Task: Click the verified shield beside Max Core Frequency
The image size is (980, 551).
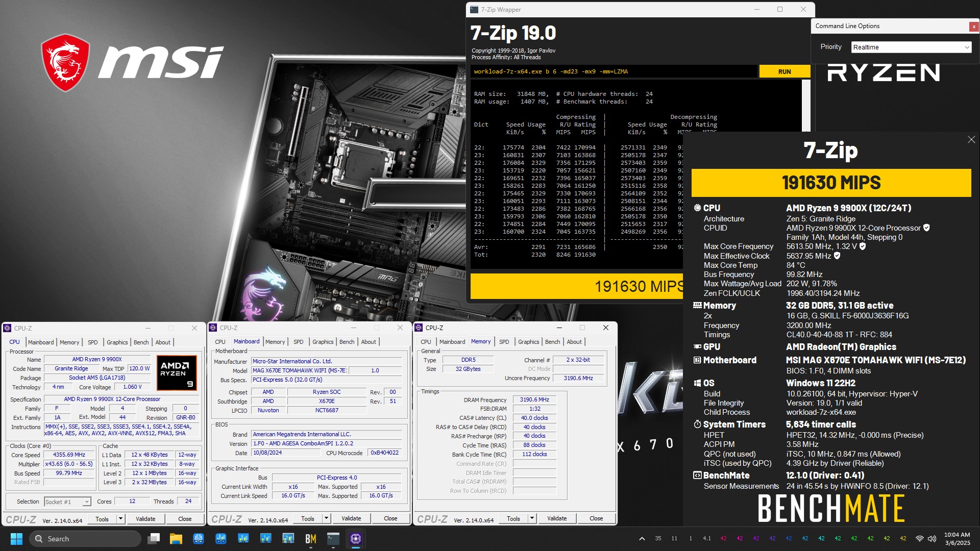Action: point(863,246)
